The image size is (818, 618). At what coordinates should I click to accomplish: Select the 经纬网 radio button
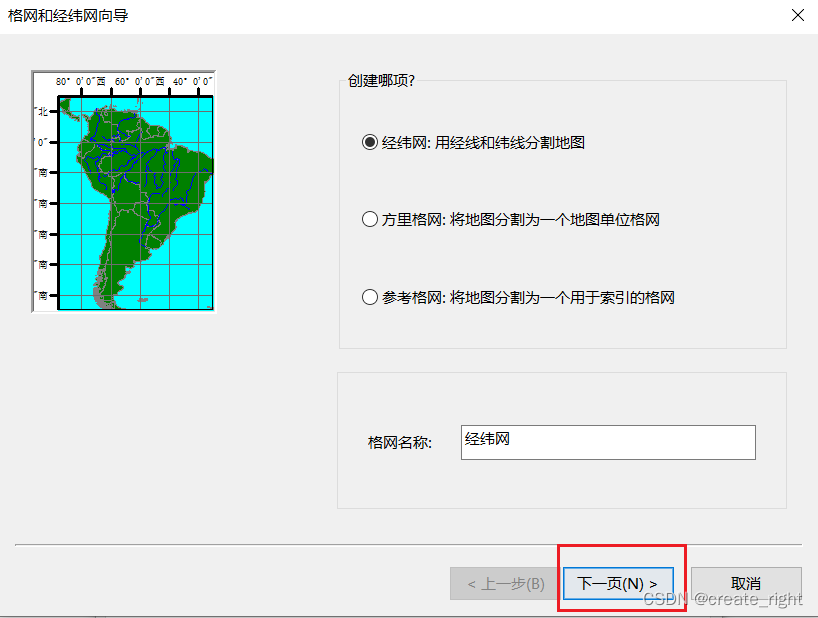tap(369, 142)
